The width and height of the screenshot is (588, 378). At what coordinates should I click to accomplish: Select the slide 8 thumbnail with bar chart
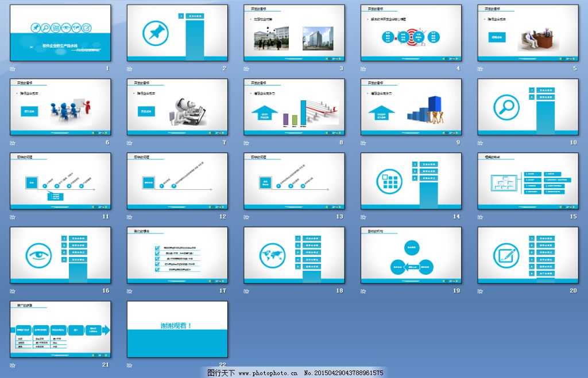(294, 107)
